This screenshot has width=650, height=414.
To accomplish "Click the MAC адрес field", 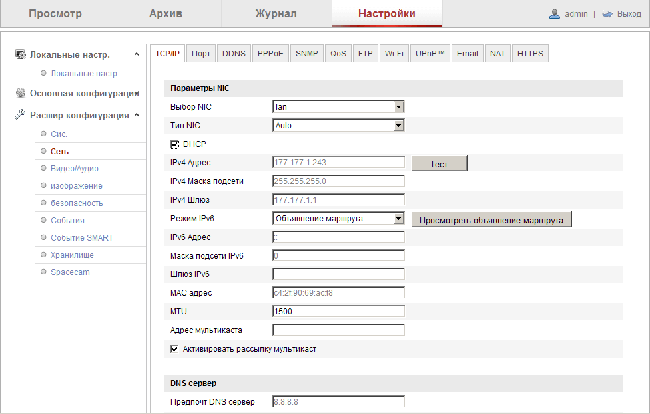I will 338,293.
